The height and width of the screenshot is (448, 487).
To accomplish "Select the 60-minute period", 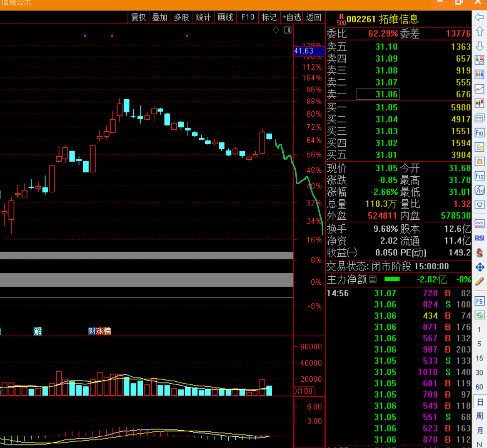I will tap(479, 387).
